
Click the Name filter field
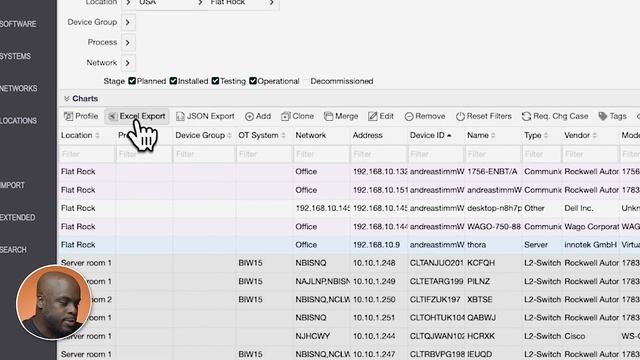[x=493, y=154]
